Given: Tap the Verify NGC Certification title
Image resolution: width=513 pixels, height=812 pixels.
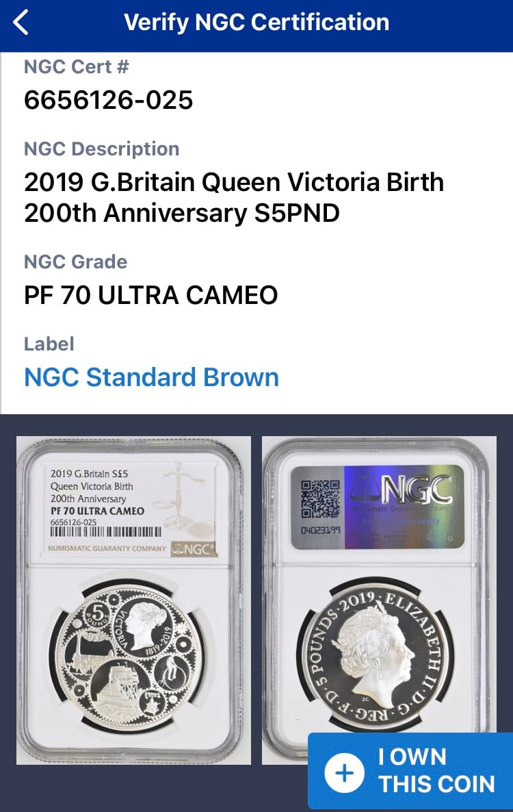Looking at the screenshot, I should coord(256,23).
